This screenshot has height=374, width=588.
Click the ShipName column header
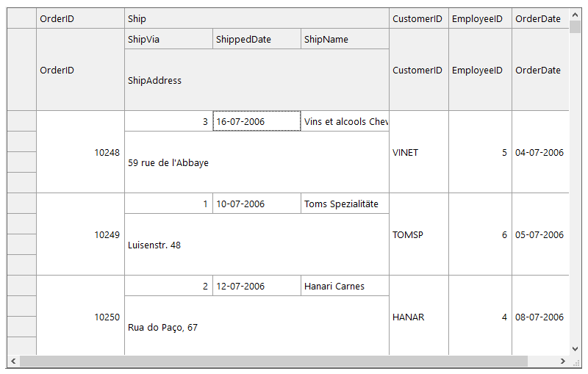click(345, 39)
